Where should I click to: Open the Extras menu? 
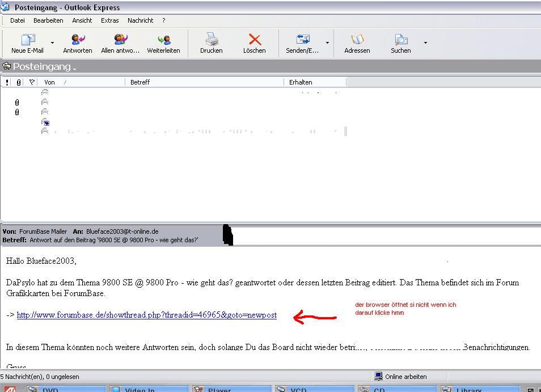pyautogui.click(x=109, y=20)
